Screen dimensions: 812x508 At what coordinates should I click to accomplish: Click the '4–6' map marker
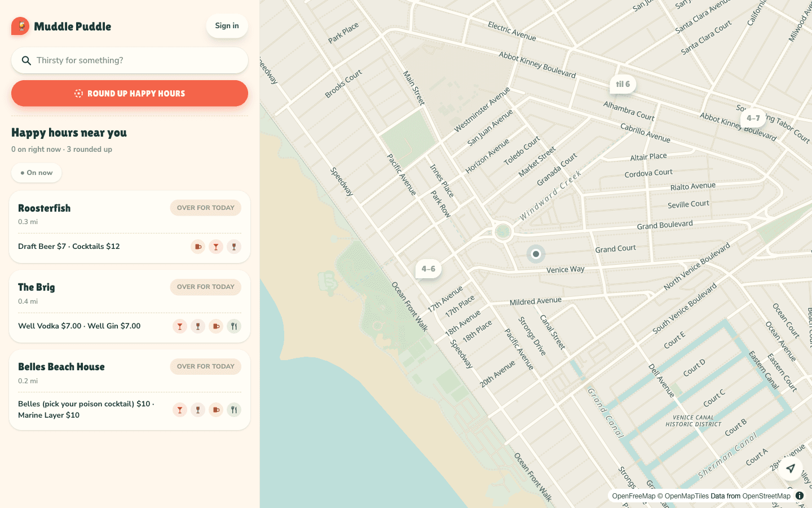429,269
